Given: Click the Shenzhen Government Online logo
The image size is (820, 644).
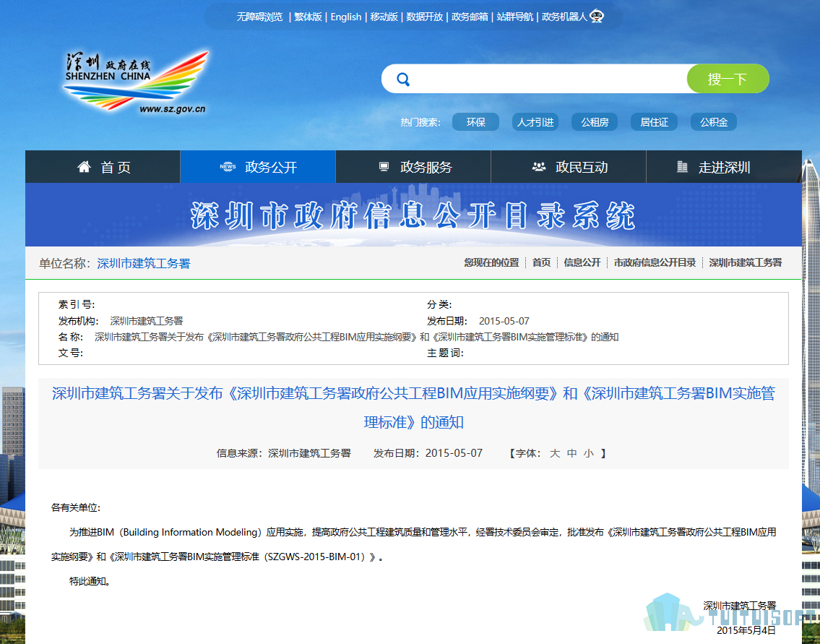Looking at the screenshot, I should coord(136,82).
